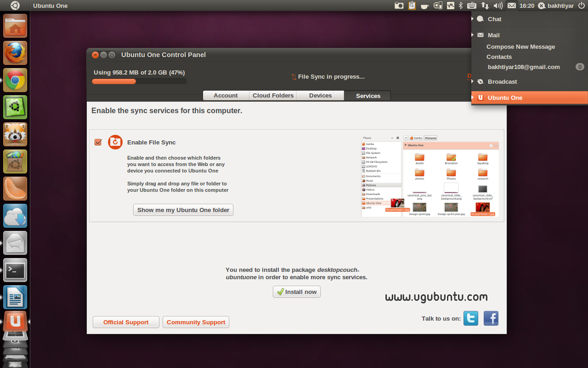Open LibreOffice Writer launcher icon
Image resolution: width=588 pixels, height=368 pixels.
(x=15, y=297)
